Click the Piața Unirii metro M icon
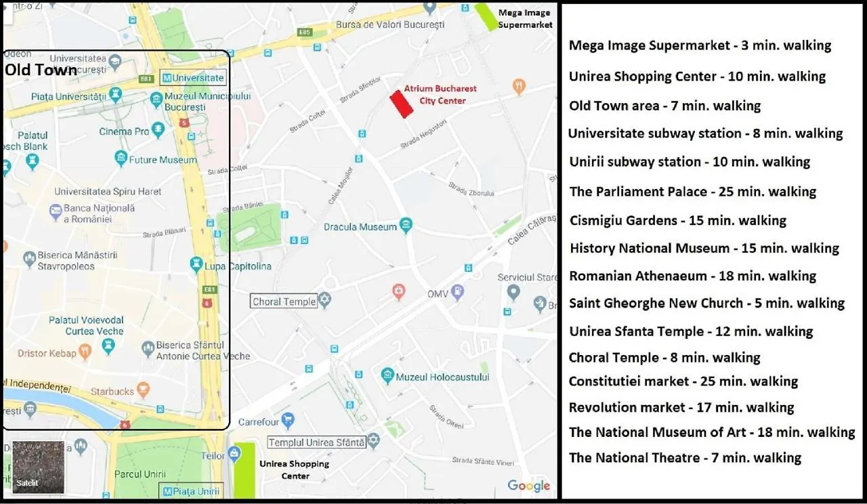Image resolution: width=867 pixels, height=504 pixels. tap(167, 491)
